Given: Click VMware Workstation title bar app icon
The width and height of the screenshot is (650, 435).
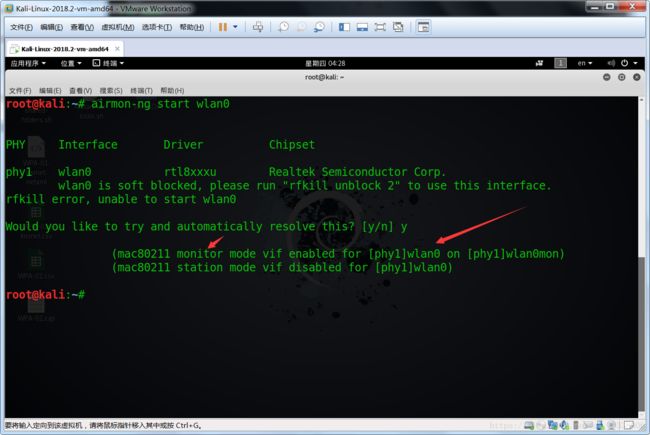Looking at the screenshot, I should coord(9,7).
